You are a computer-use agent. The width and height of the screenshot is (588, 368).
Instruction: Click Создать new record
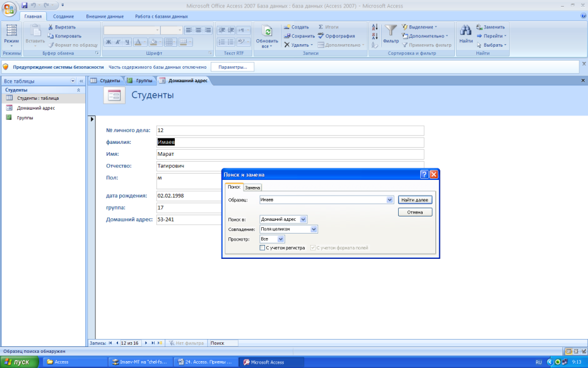[x=297, y=27]
